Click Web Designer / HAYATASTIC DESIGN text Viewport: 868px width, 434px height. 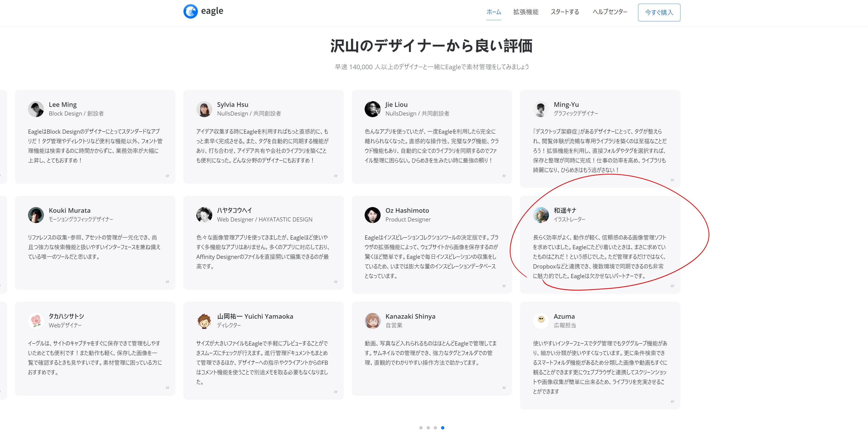click(x=265, y=220)
